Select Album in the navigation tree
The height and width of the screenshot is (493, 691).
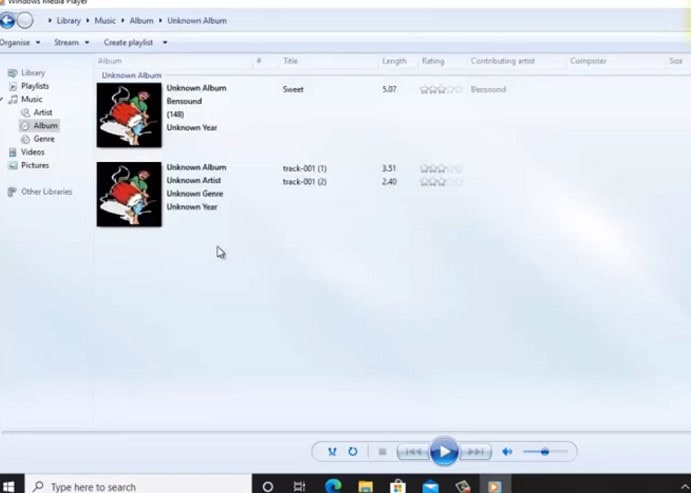(39, 126)
